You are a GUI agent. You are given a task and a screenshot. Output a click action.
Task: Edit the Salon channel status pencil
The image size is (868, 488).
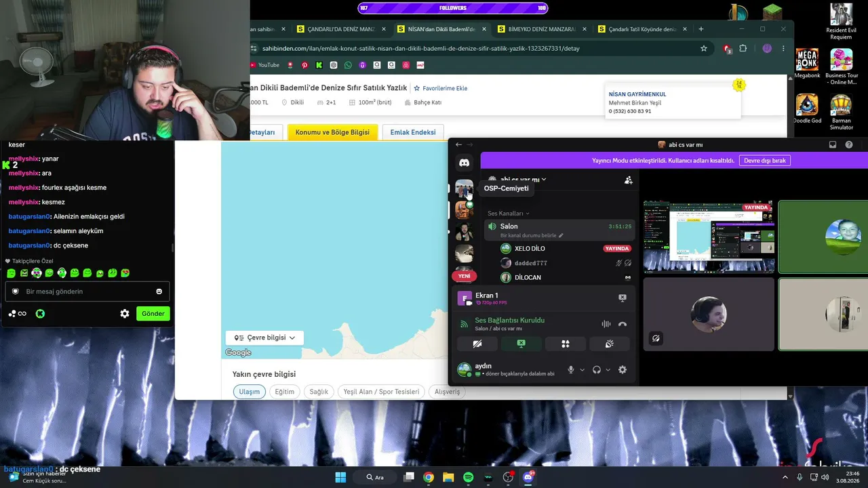pos(561,235)
